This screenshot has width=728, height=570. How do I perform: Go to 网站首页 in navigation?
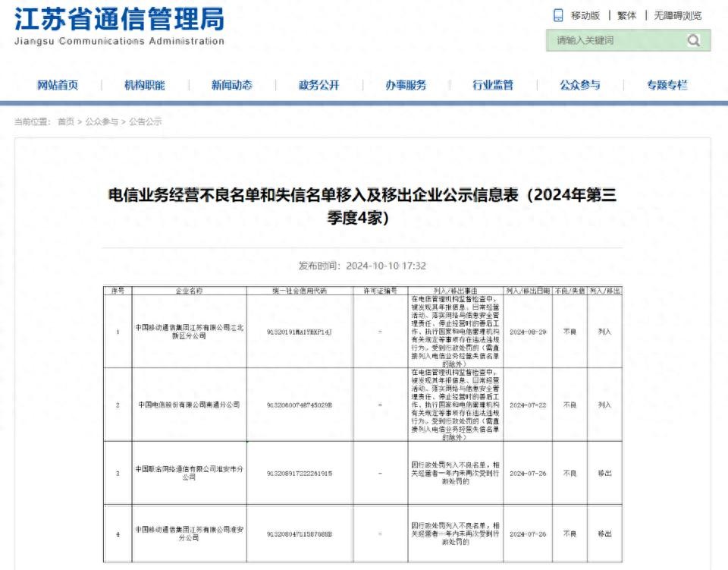tap(58, 85)
